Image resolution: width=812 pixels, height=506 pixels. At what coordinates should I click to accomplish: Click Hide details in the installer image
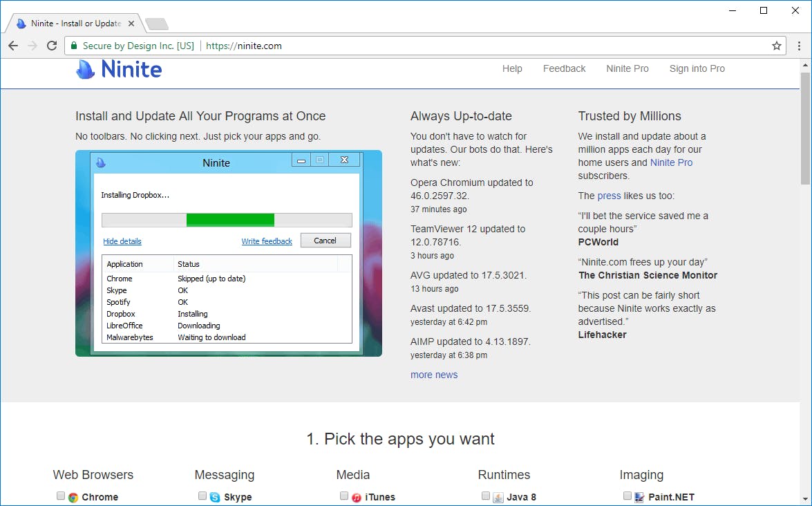click(122, 241)
